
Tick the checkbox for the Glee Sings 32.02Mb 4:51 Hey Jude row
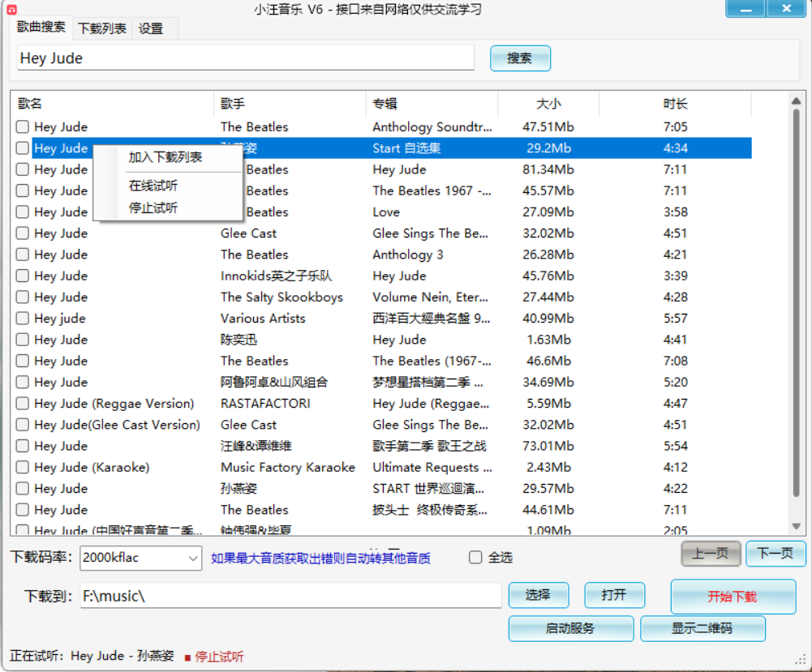[22, 233]
